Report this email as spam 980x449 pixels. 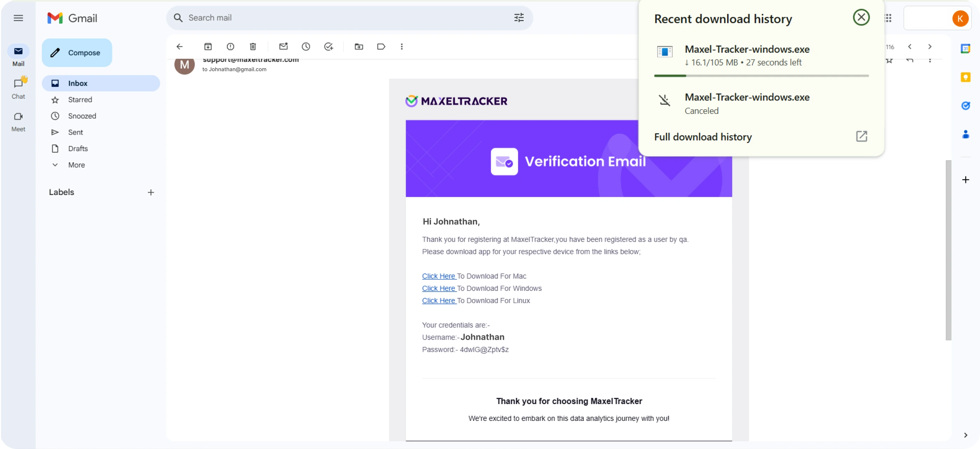pyautogui.click(x=230, y=46)
